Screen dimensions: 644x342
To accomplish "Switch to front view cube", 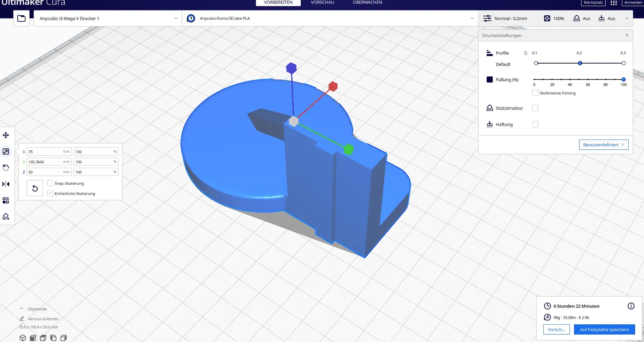I will point(33,338).
